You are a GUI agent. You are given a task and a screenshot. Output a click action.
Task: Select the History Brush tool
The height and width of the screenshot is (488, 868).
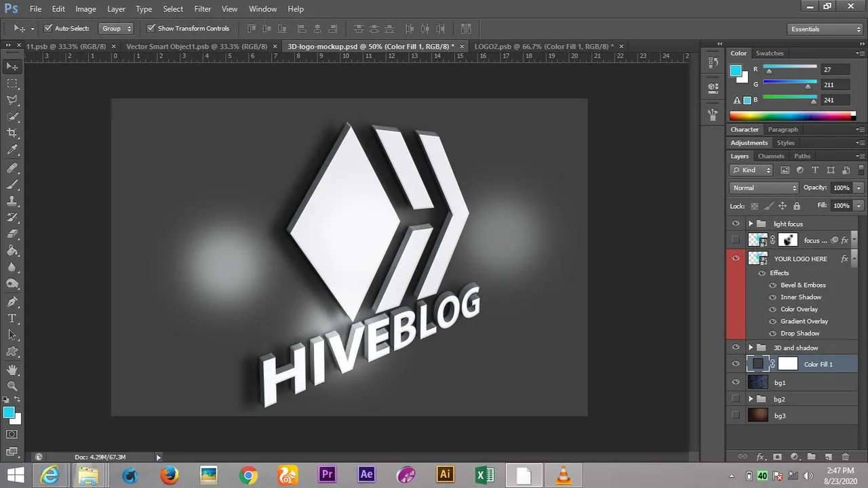12,218
